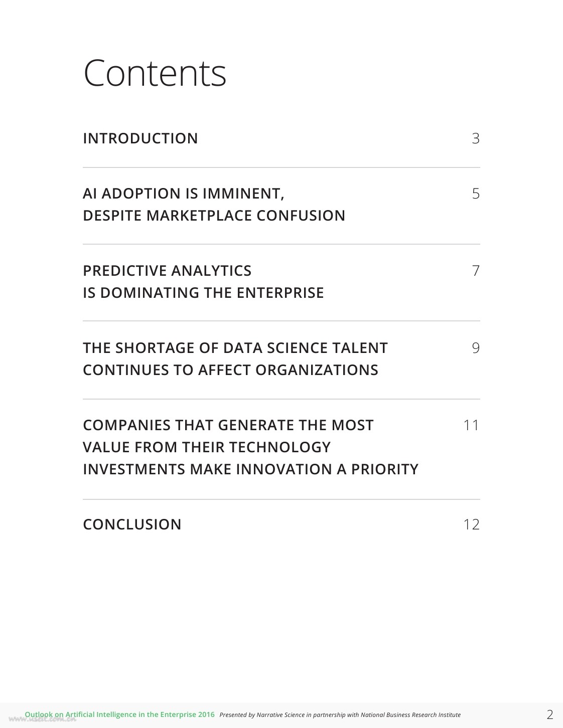Click page number 3 beside Introduction
Screen dimensions: 563x728
[476, 138]
